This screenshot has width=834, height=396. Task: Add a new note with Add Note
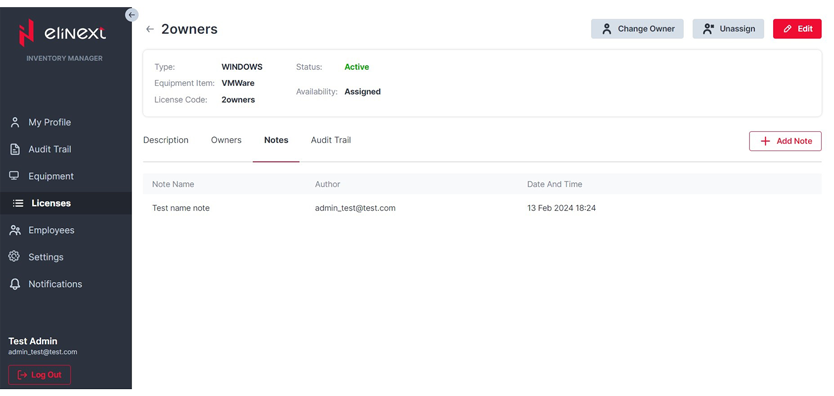pos(786,141)
